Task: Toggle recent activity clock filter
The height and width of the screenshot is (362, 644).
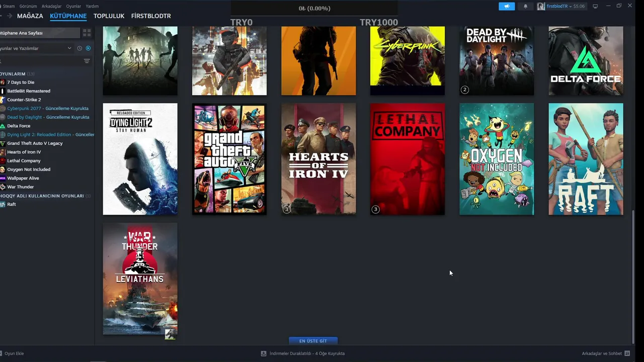Action: (x=79, y=48)
